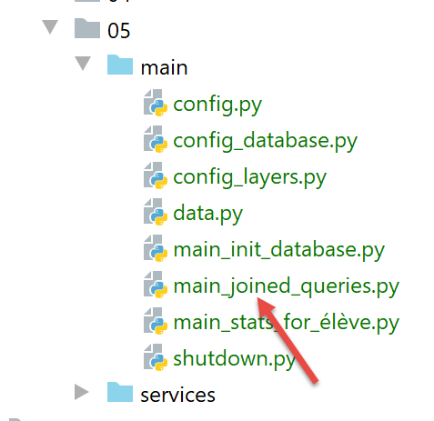Select the main_joined_queries.py file name
Viewport: 434px width, 421px height.
coord(286,287)
